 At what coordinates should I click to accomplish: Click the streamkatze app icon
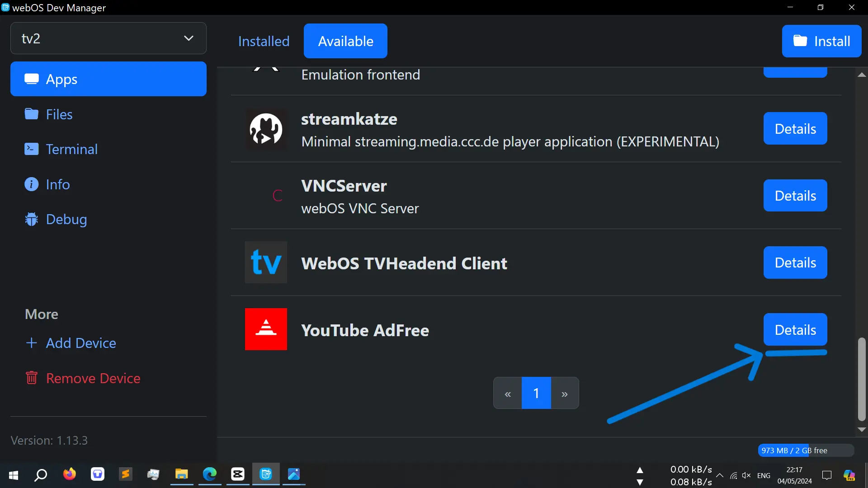266,129
